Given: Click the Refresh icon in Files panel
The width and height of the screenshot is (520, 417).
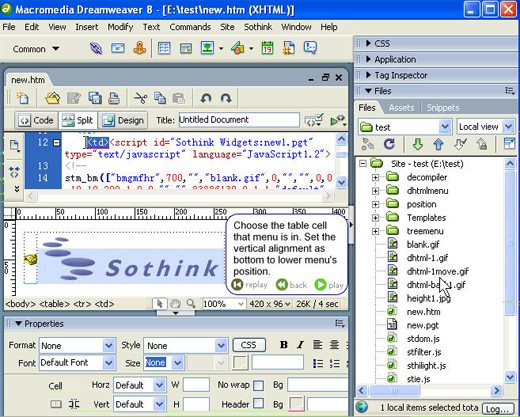Looking at the screenshot, I should (x=389, y=144).
